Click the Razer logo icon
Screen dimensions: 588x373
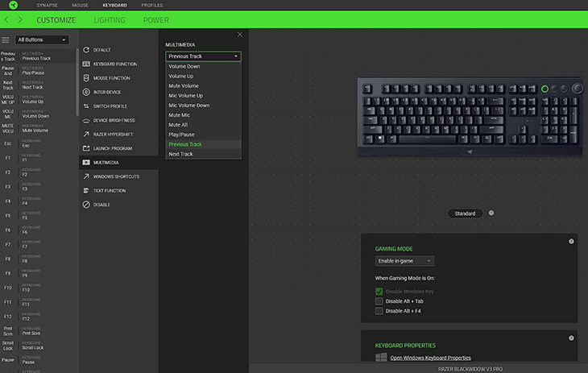pyautogui.click(x=14, y=5)
